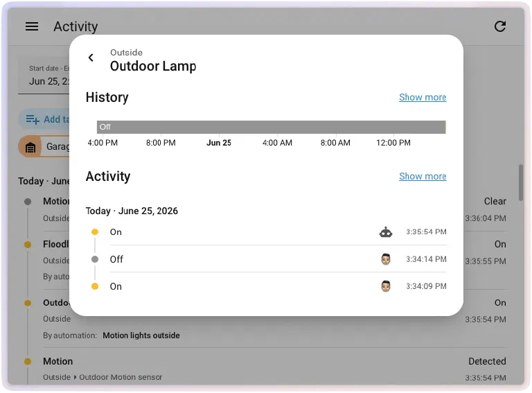
Task: Click the Garage chip icon
Action: [x=30, y=147]
